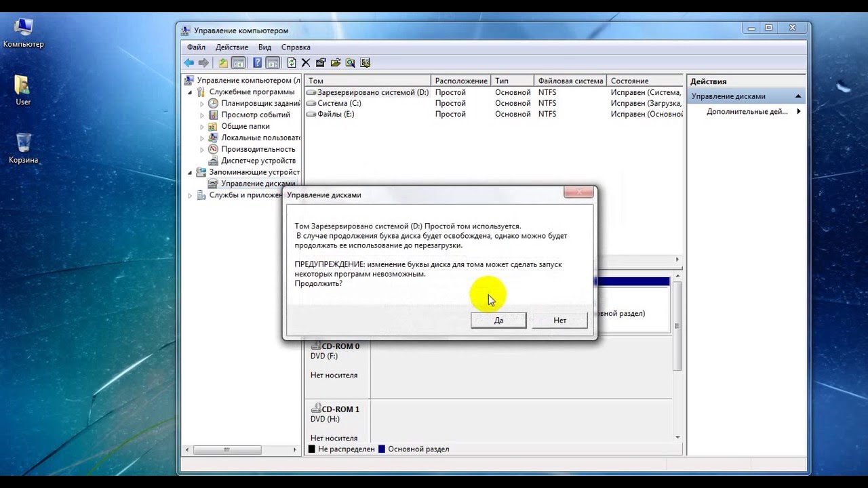Expand the Локальные пользователи tree node
The height and width of the screenshot is (488, 868).
[202, 138]
